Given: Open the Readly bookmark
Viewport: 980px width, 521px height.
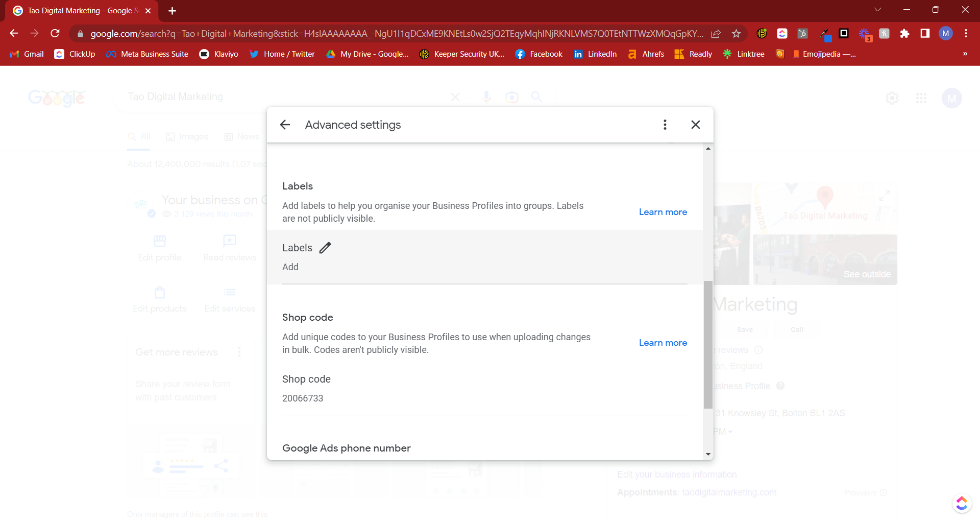Looking at the screenshot, I should pyautogui.click(x=693, y=54).
